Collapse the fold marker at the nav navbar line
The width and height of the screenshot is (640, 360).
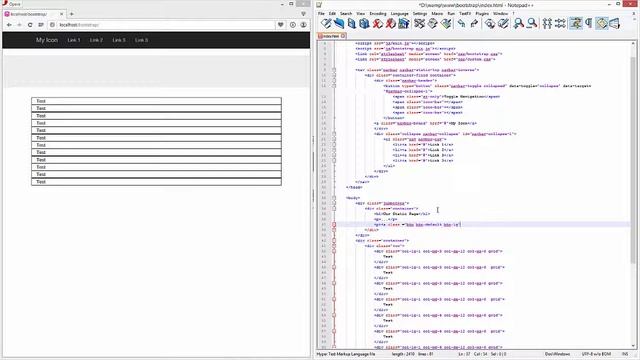point(334,70)
